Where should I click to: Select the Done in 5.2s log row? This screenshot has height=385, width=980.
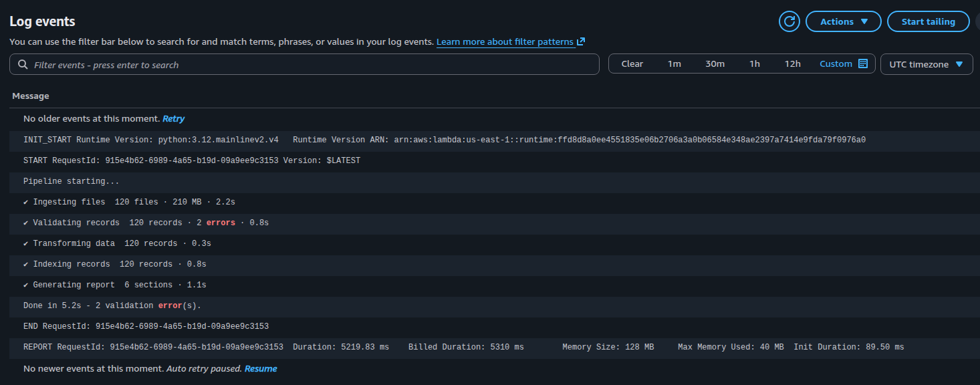point(495,305)
